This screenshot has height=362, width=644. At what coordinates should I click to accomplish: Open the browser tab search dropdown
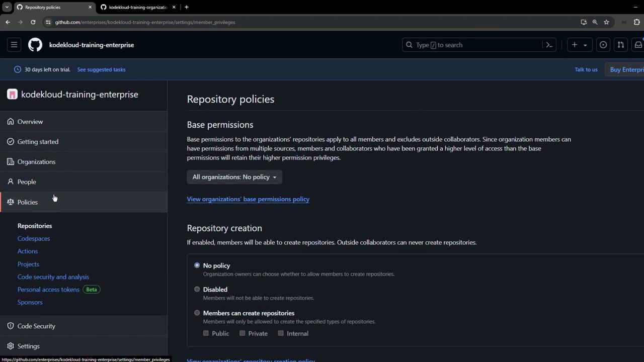pos(7,7)
